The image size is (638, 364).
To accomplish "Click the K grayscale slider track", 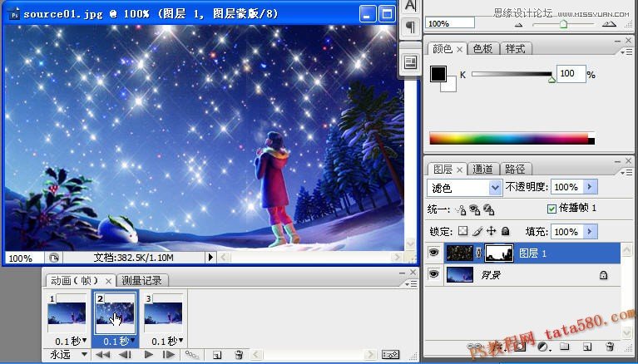I will 512,74.
